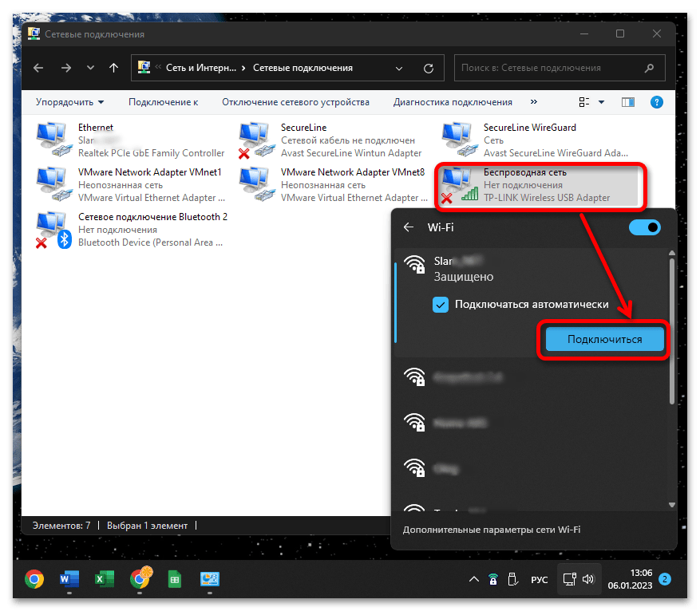Open Google Chrome from the taskbar

(x=34, y=579)
